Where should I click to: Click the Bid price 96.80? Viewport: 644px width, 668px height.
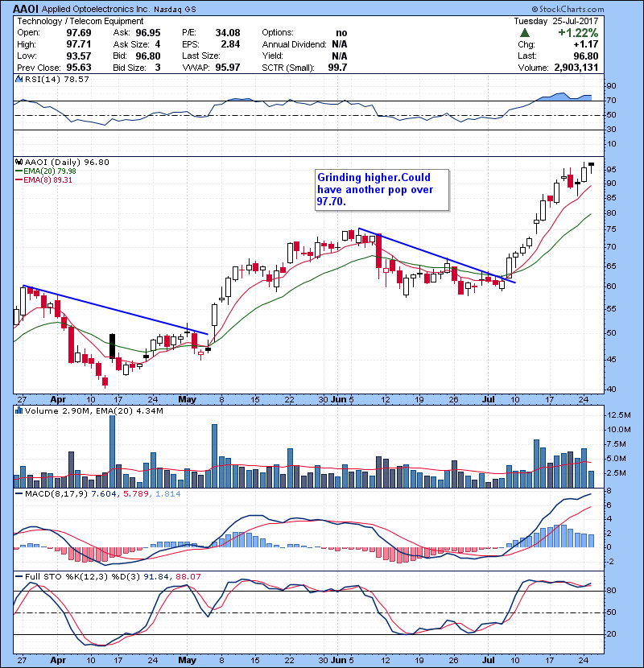coord(148,56)
